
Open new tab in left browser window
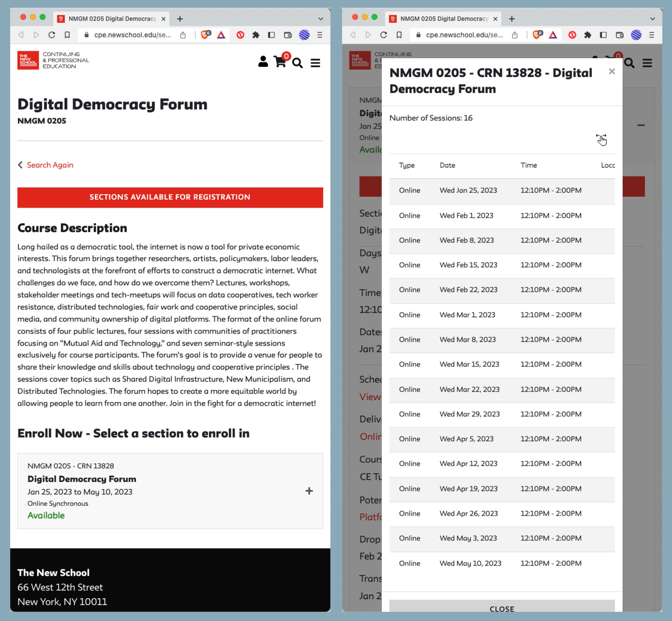180,19
